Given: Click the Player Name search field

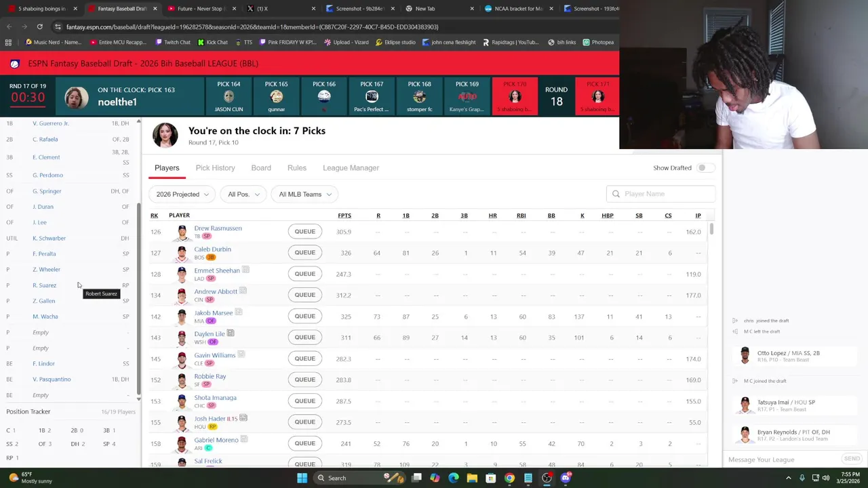Looking at the screenshot, I should 660,194.
